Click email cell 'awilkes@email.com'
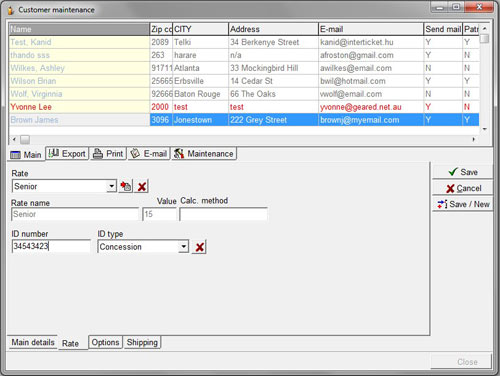Viewport: 500px width, 376px height. pos(371,68)
